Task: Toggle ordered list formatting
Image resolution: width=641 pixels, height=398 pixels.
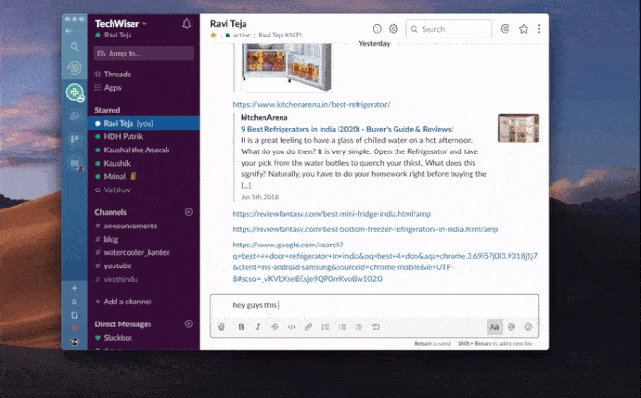Action: [325, 327]
